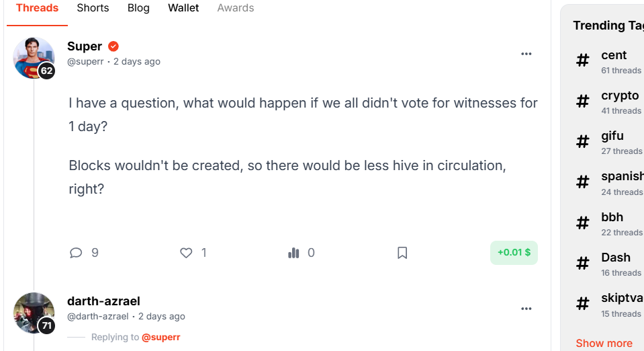Click the hashtag icon beside bbh

582,223
